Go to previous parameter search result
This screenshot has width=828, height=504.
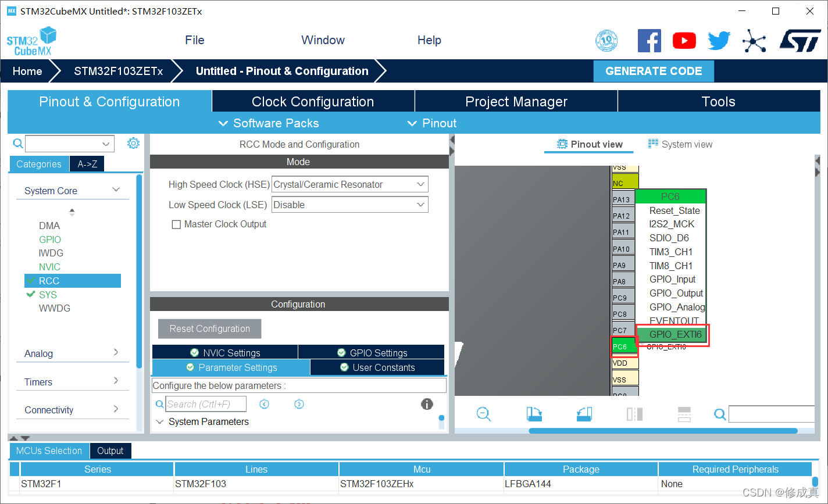265,404
